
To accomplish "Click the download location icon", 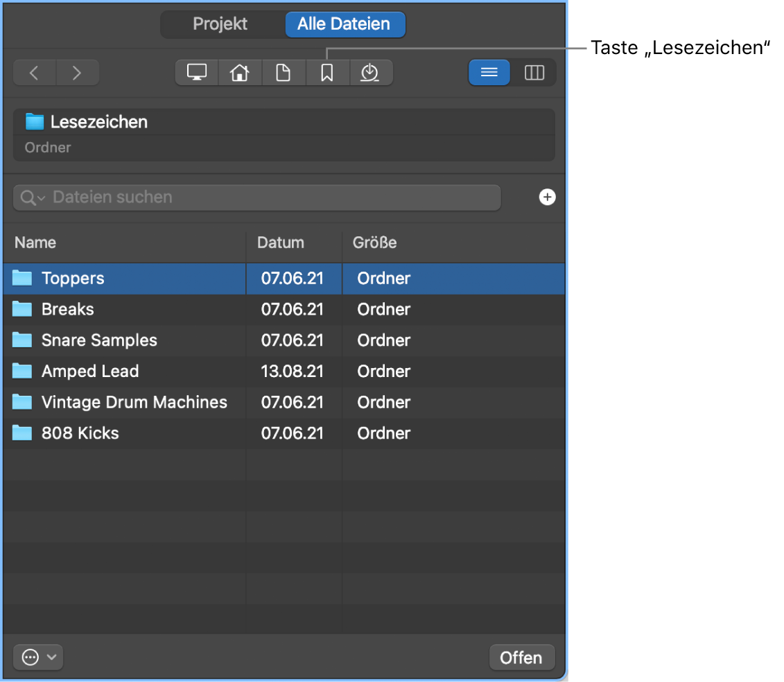I will (370, 73).
